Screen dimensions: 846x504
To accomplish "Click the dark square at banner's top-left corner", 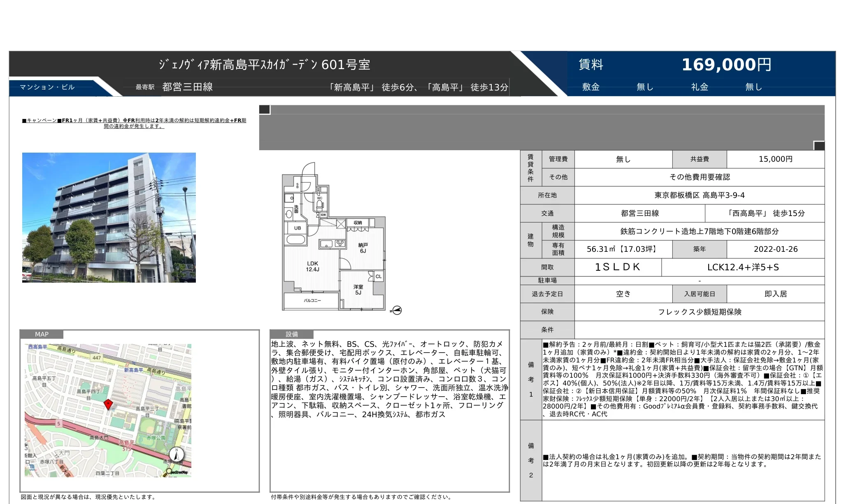I will tap(265, 109).
